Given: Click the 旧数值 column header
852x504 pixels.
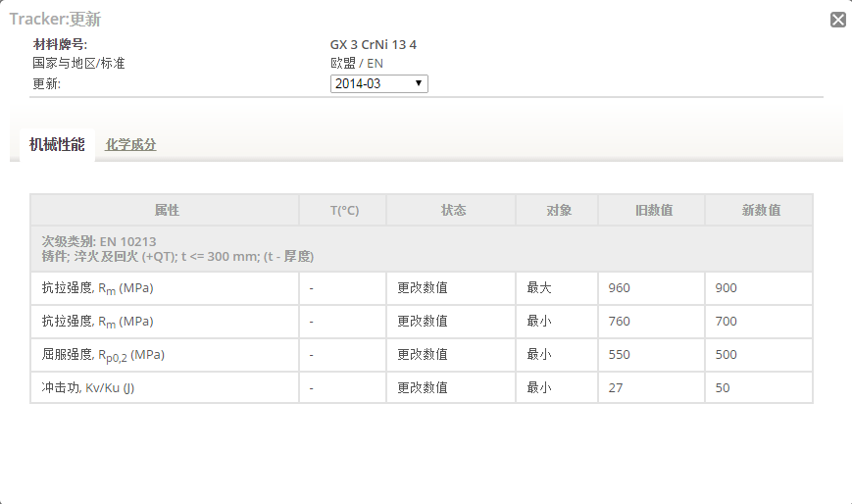Looking at the screenshot, I should [653, 210].
